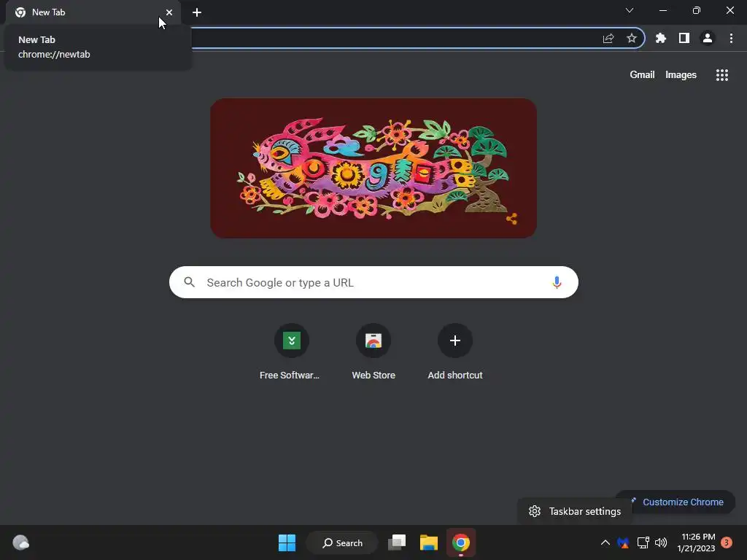Open Gmail link
747x560 pixels.
point(642,75)
